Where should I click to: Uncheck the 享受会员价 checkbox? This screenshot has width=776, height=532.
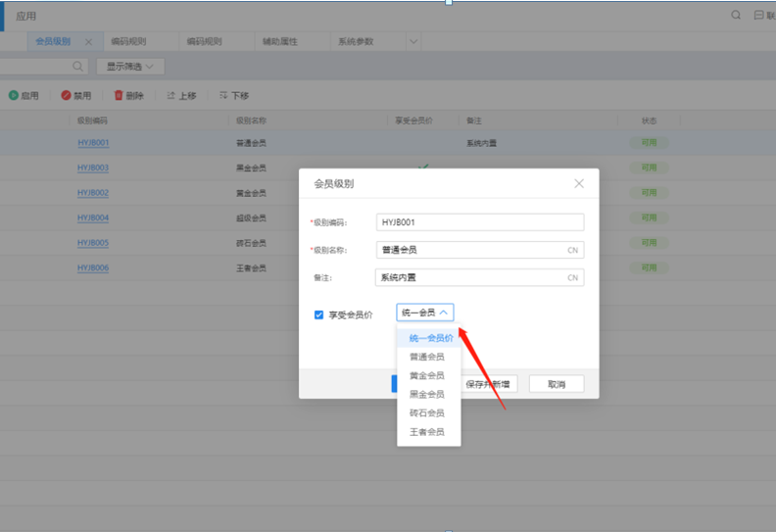pyautogui.click(x=318, y=314)
